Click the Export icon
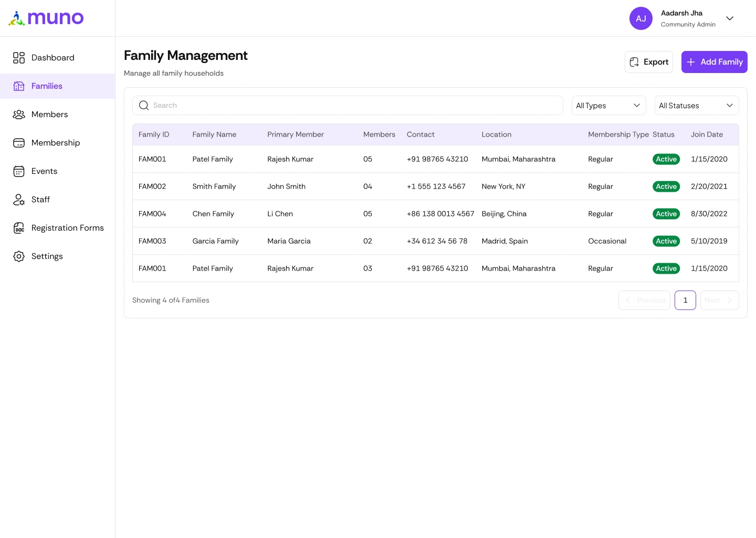Screen dimensions: 756x538 634,62
